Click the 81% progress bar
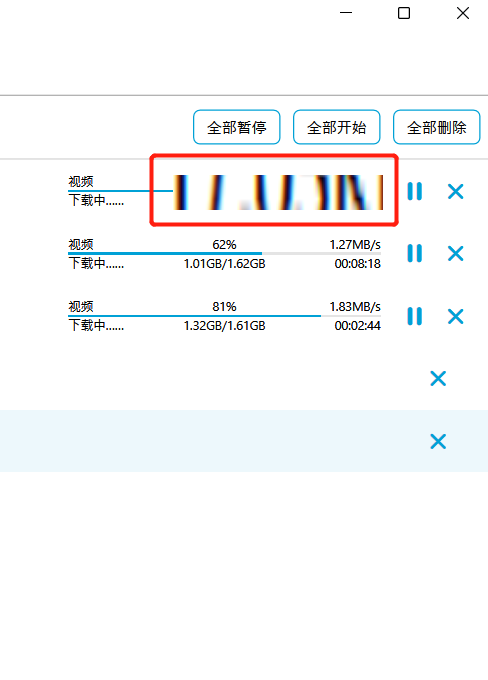This screenshot has width=488, height=680. [x=224, y=316]
